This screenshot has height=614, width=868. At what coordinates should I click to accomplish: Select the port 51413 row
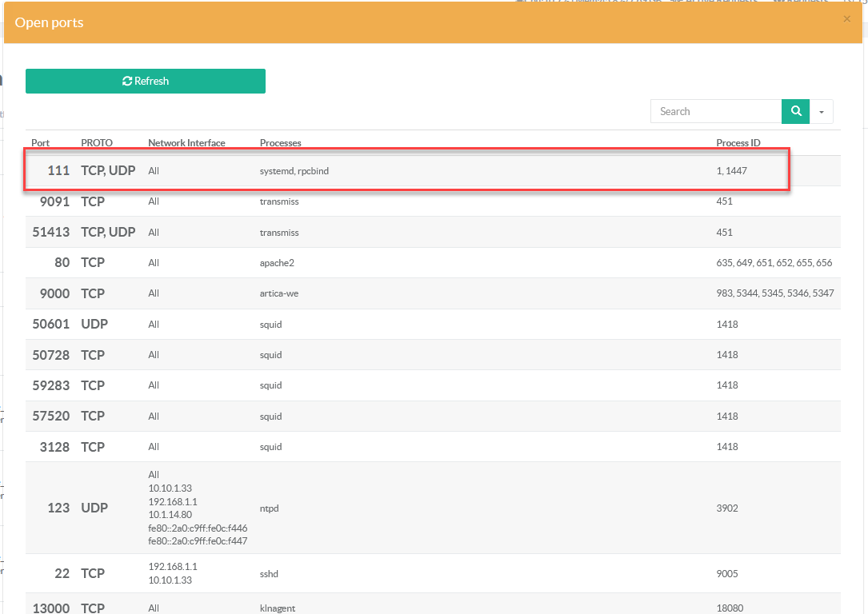pos(432,233)
